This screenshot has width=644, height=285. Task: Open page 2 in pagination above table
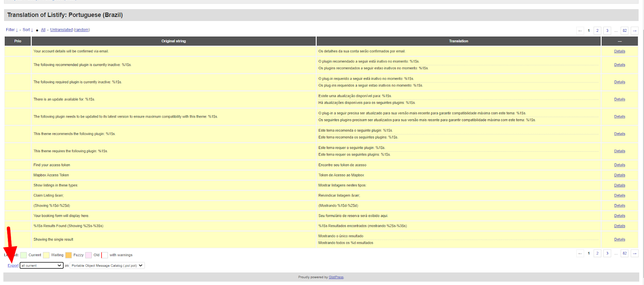[x=597, y=31]
